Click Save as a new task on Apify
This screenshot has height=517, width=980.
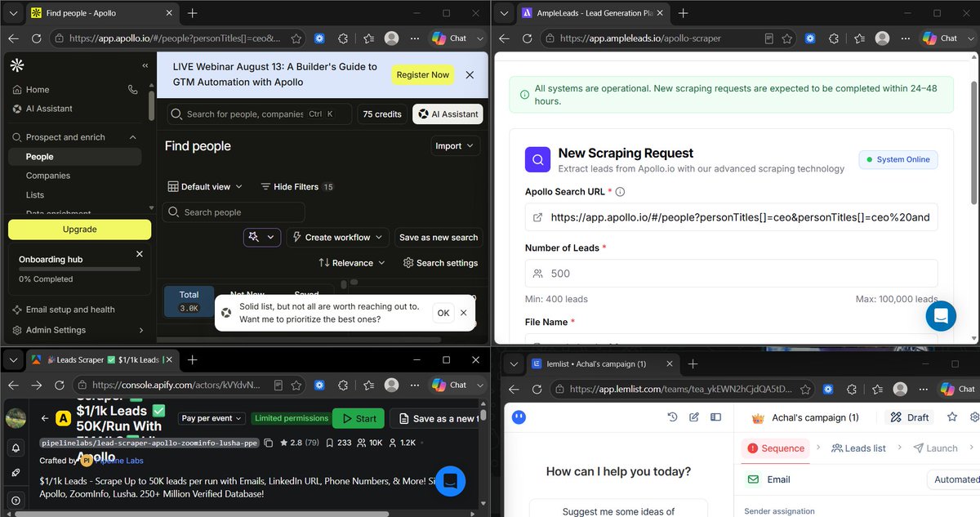tap(435, 418)
